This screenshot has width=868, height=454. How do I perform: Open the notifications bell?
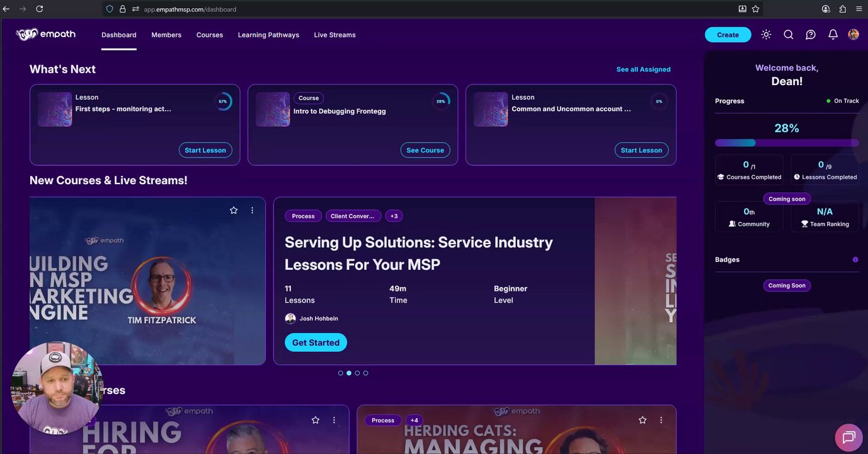[x=833, y=35]
